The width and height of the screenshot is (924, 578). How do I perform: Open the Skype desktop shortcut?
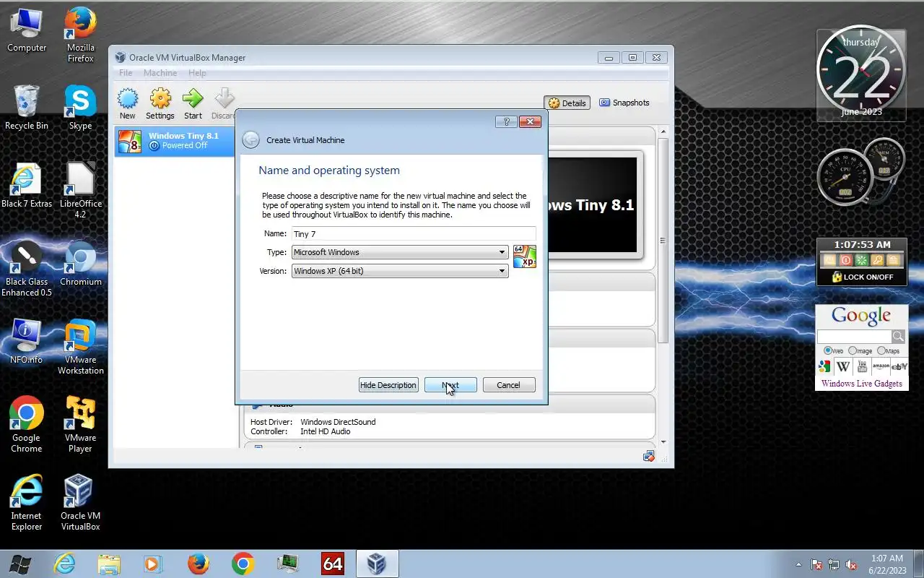pos(80,108)
